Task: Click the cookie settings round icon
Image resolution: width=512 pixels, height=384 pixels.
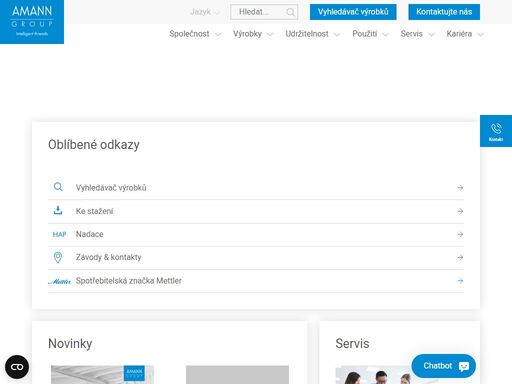Action: tap(17, 367)
